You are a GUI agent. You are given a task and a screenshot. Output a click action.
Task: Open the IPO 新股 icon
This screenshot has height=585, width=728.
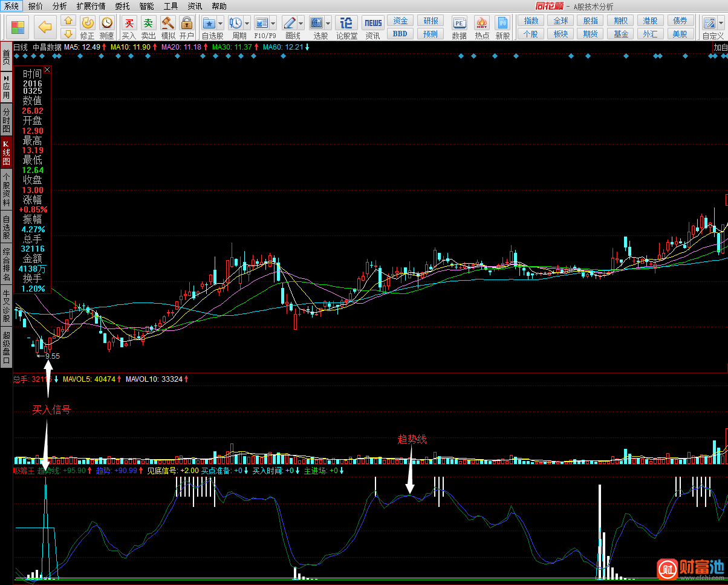pos(502,27)
